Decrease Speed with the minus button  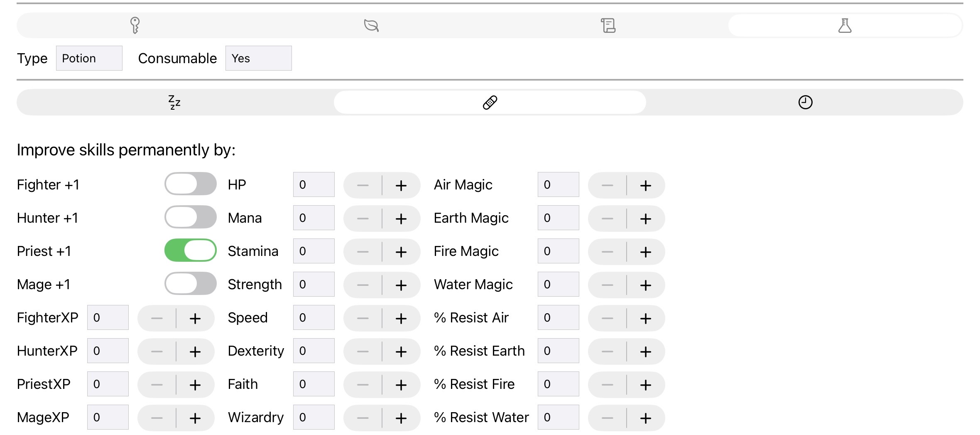(x=363, y=318)
